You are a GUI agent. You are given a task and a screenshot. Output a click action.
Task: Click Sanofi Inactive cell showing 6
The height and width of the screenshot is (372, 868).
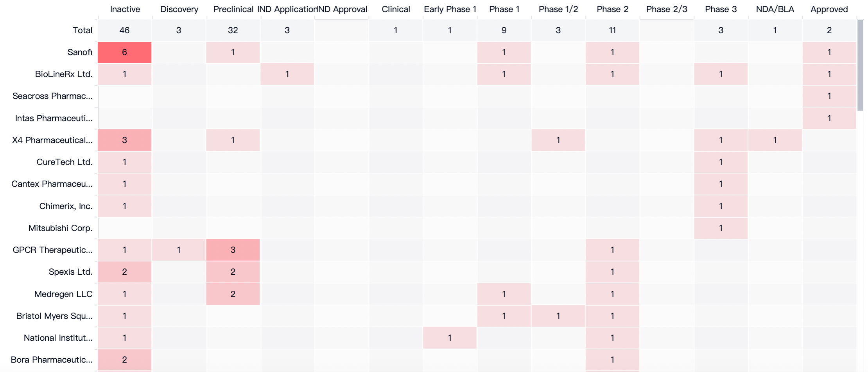coord(124,52)
